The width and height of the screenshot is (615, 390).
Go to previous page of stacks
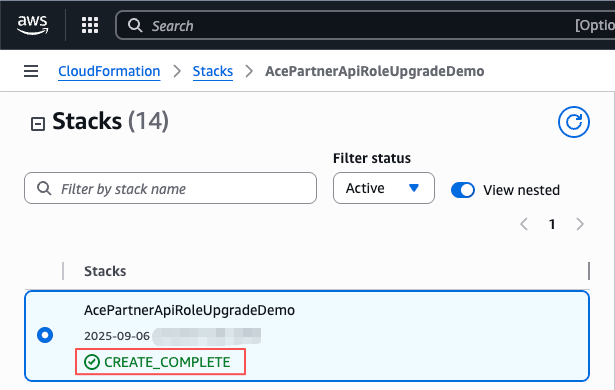(x=524, y=224)
